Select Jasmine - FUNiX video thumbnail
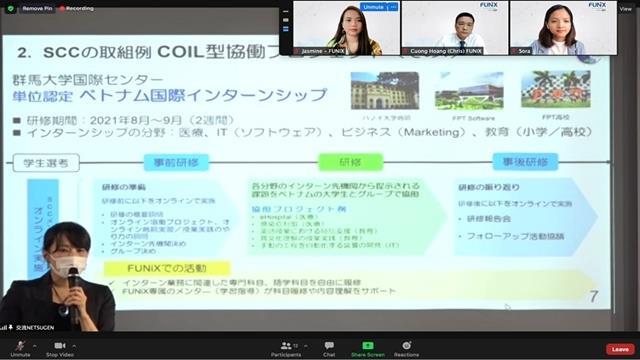 tap(347, 28)
